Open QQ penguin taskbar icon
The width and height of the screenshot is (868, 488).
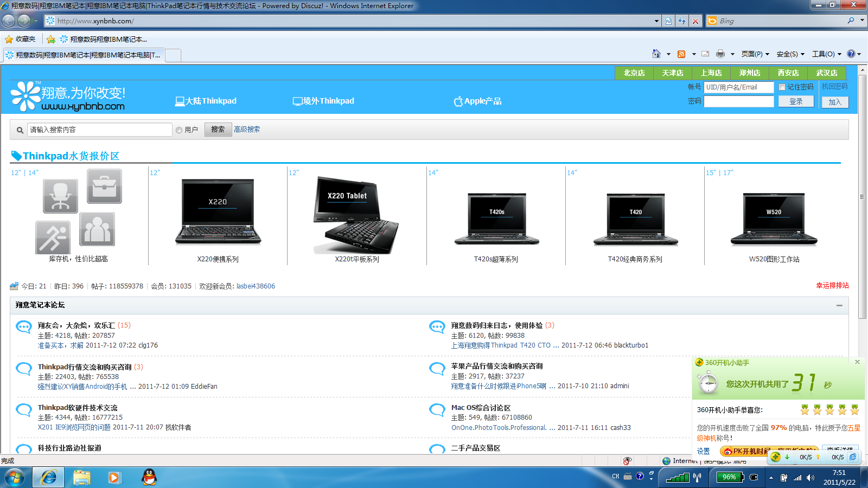tap(149, 477)
